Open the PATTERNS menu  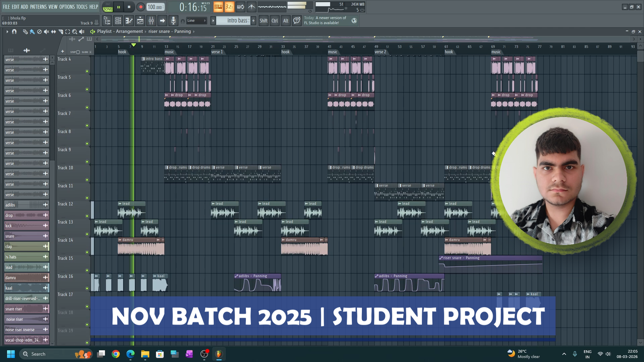coord(38,7)
